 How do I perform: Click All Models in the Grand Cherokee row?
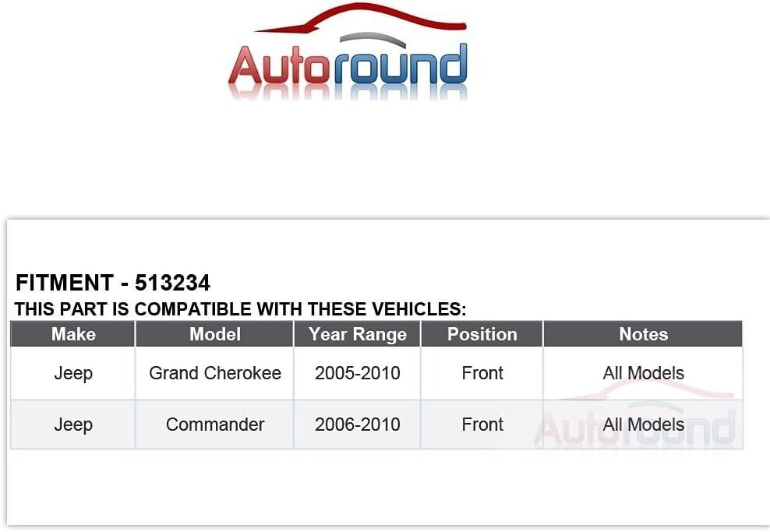pos(643,373)
